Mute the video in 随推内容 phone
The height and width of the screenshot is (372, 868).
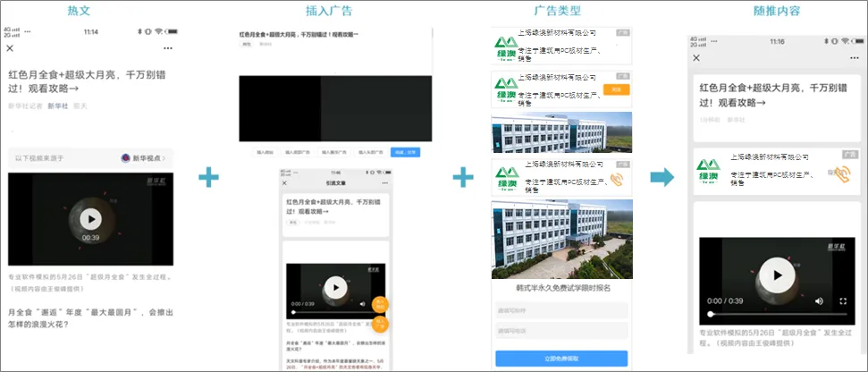click(821, 301)
